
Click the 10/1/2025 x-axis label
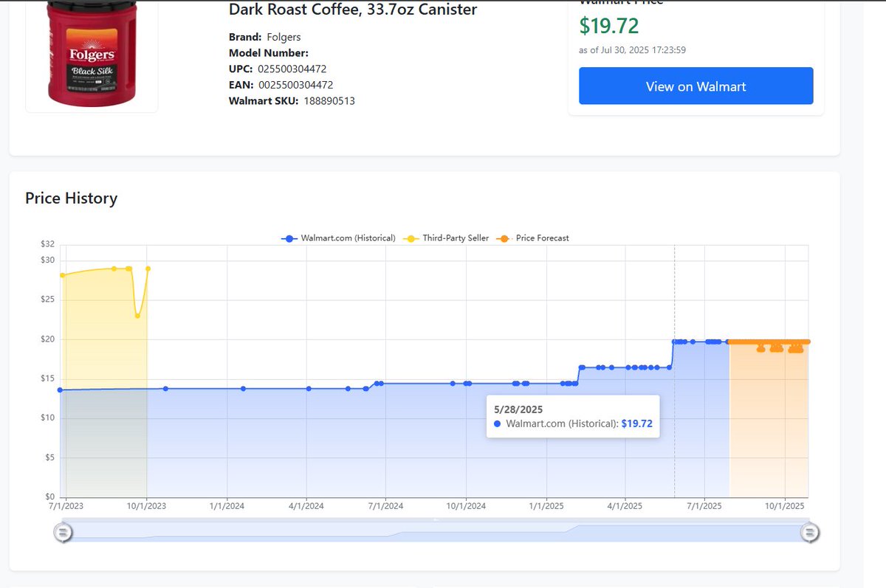coord(784,506)
